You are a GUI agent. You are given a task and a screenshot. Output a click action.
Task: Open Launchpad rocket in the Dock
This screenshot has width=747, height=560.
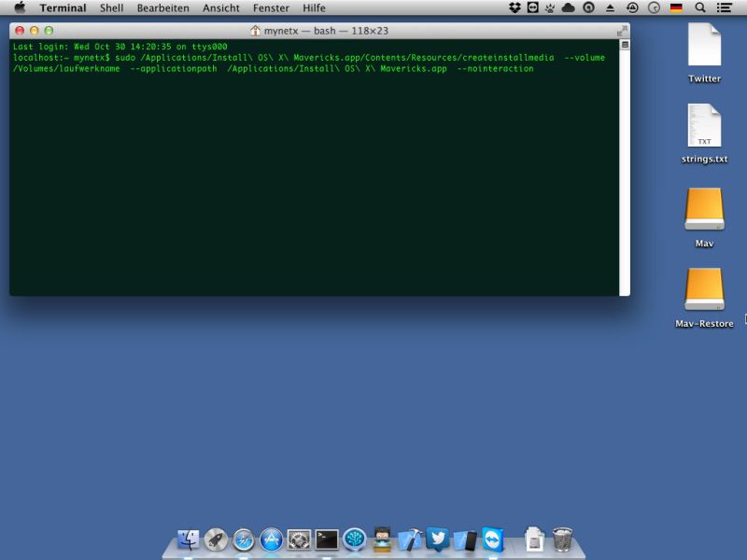[x=216, y=539]
